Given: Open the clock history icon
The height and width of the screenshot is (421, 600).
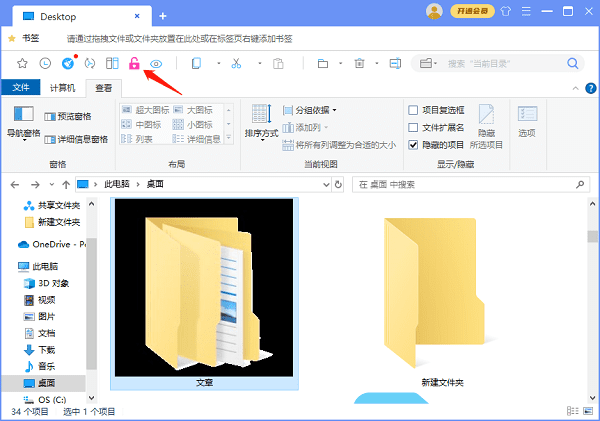Looking at the screenshot, I should coord(45,63).
